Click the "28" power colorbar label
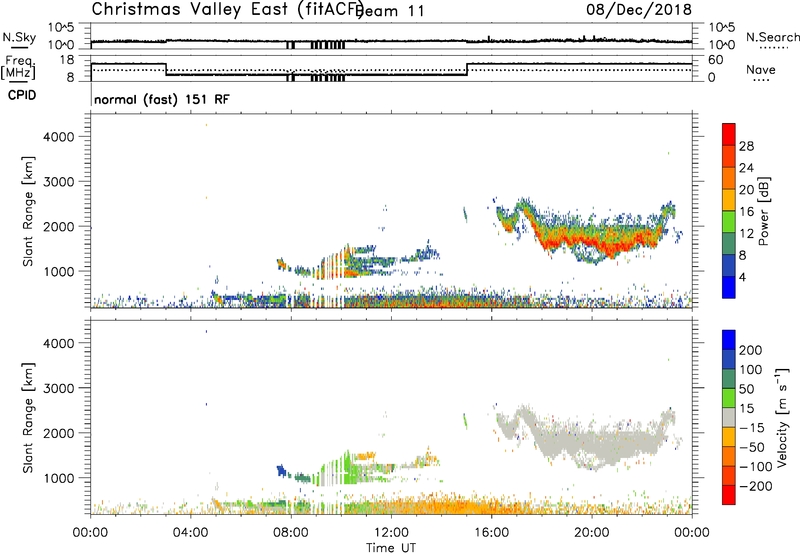The width and height of the screenshot is (800, 554). pyautogui.click(x=746, y=146)
